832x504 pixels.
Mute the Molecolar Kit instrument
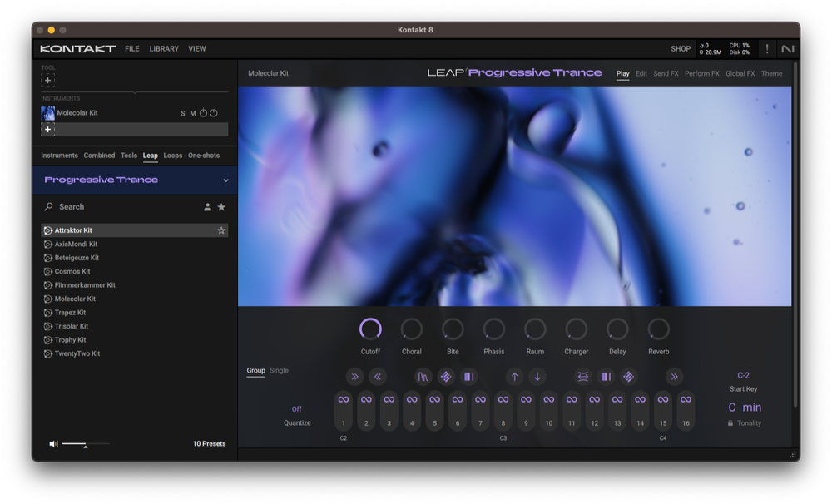[193, 112]
